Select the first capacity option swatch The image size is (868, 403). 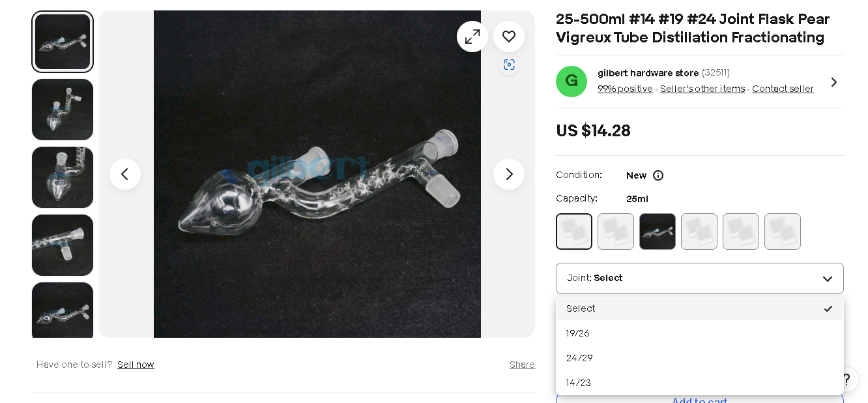tap(574, 231)
